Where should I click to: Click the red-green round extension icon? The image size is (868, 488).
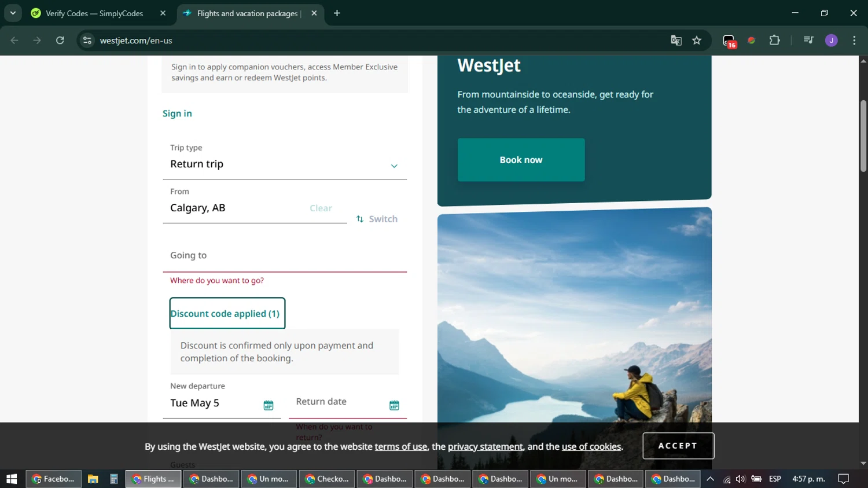tap(752, 41)
